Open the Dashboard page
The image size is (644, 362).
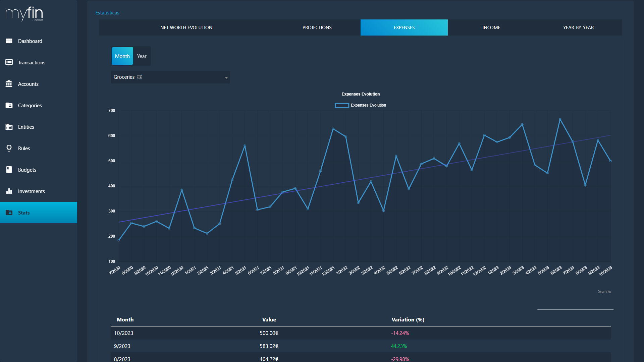39,41
